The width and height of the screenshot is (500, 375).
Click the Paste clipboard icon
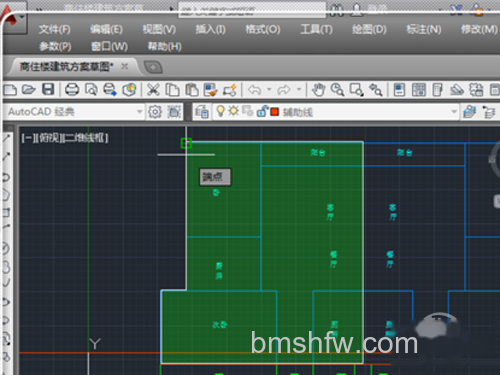(192, 89)
